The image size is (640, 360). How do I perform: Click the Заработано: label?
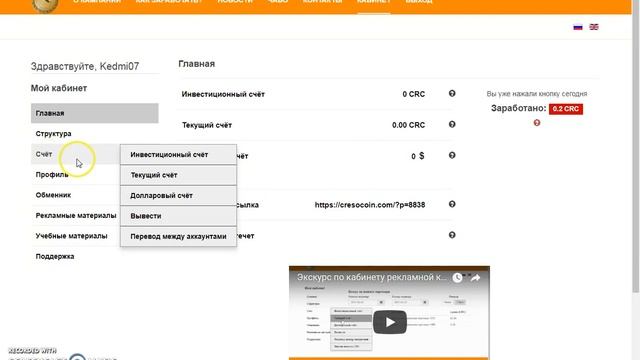click(518, 108)
